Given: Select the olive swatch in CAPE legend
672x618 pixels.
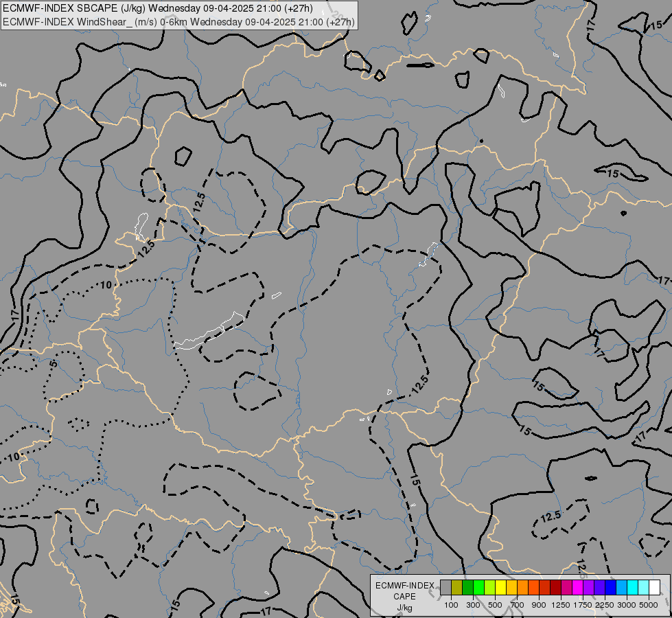Looking at the screenshot, I should tap(457, 588).
